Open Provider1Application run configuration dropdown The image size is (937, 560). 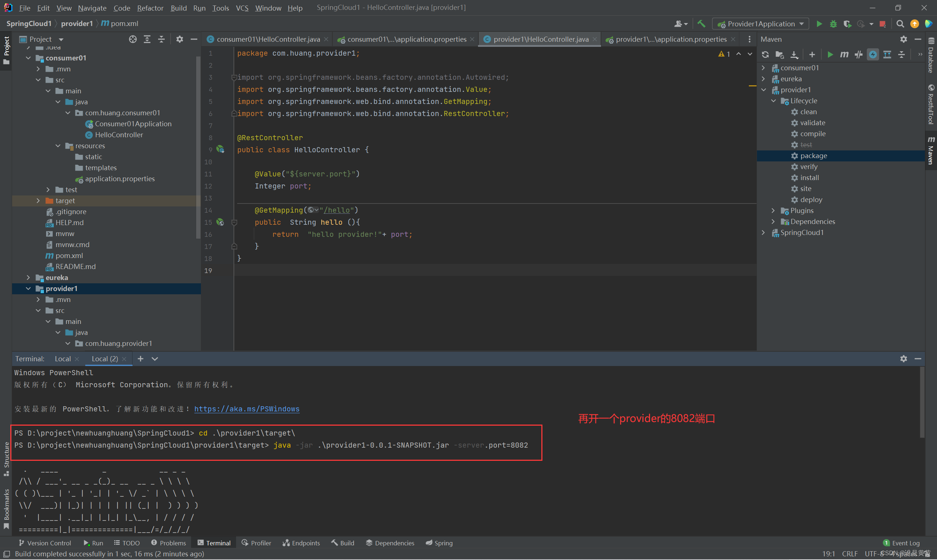click(760, 24)
